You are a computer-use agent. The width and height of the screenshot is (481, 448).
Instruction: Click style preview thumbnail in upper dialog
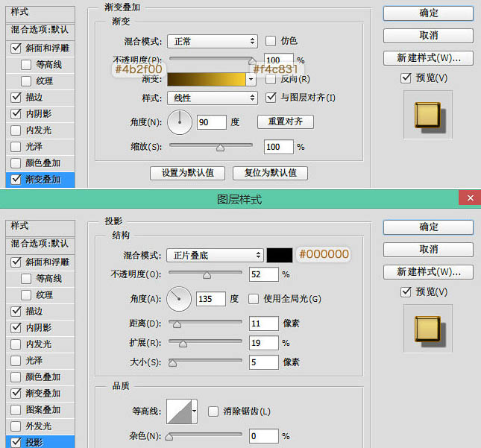[x=428, y=115]
